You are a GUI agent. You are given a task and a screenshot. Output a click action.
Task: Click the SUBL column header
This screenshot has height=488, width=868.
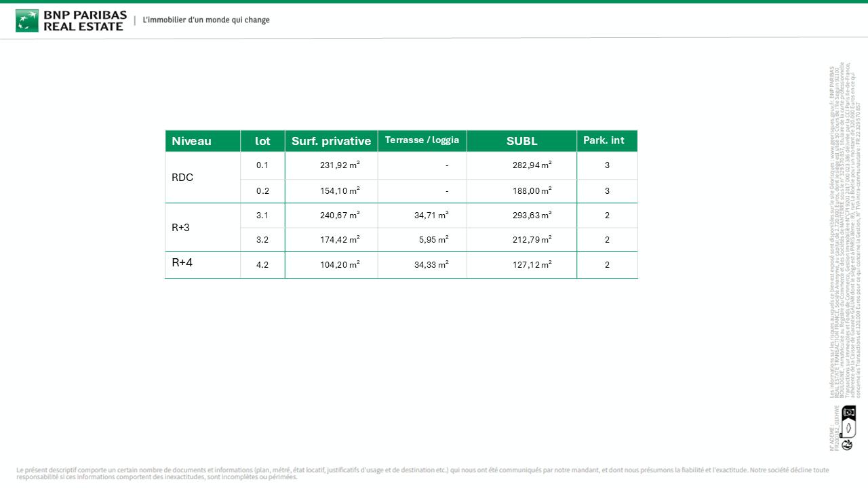tap(521, 141)
